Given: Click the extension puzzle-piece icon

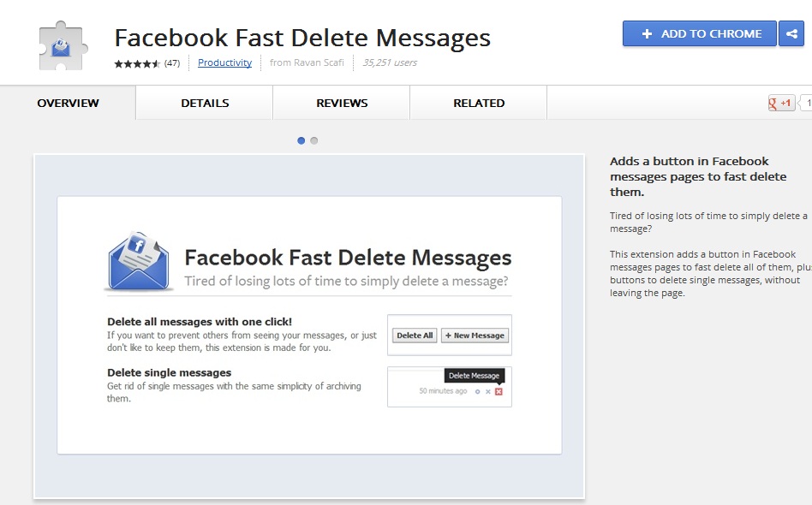Looking at the screenshot, I should coord(63,45).
